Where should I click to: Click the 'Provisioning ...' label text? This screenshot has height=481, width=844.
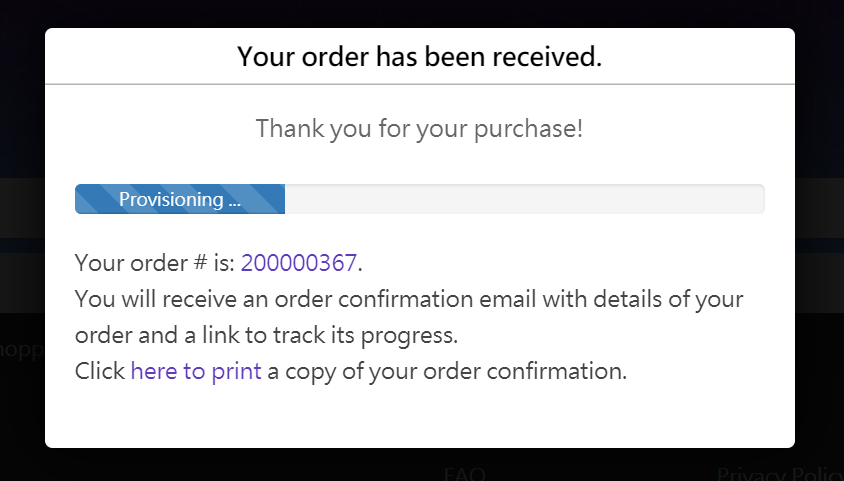[x=180, y=199]
